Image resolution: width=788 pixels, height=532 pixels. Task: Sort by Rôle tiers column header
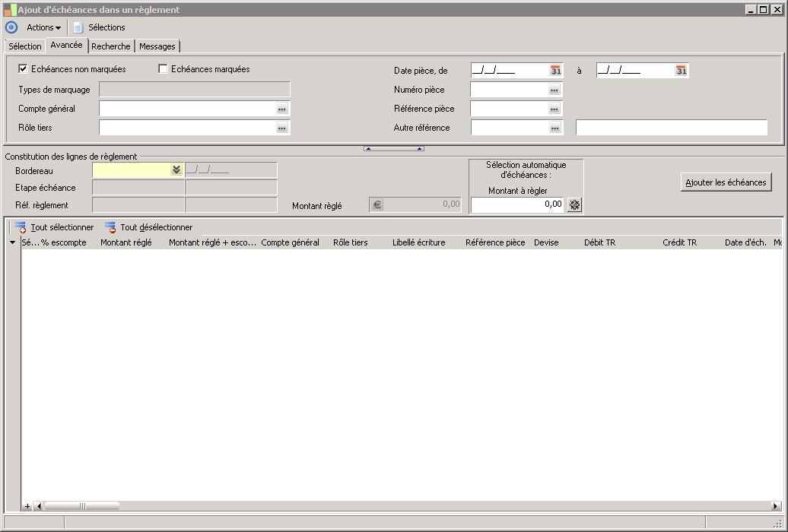[x=351, y=242]
